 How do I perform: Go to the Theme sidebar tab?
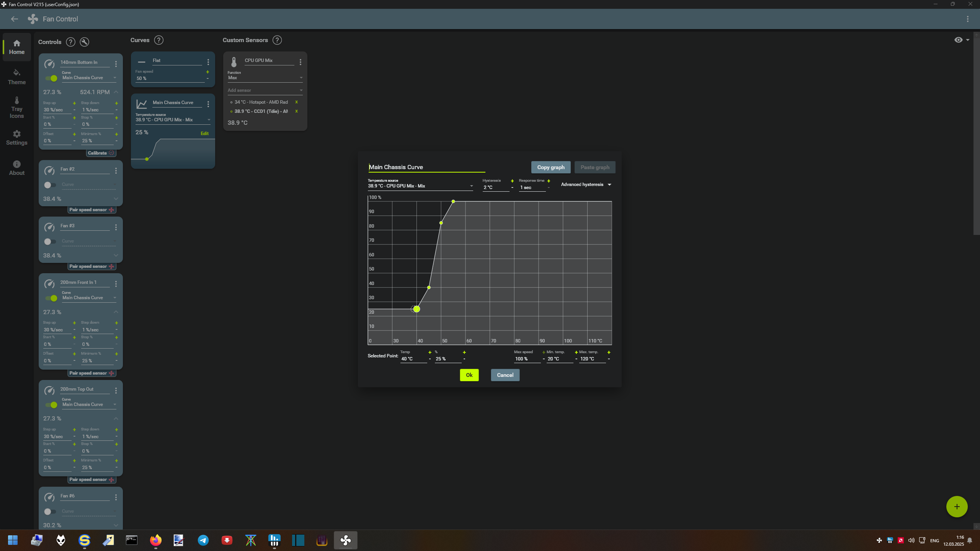[16, 77]
